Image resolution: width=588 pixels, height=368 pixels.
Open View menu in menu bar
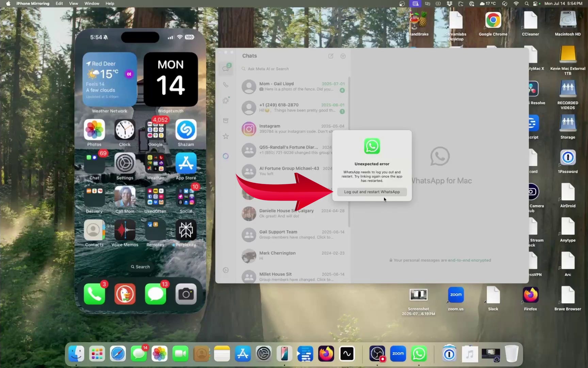click(x=73, y=3)
